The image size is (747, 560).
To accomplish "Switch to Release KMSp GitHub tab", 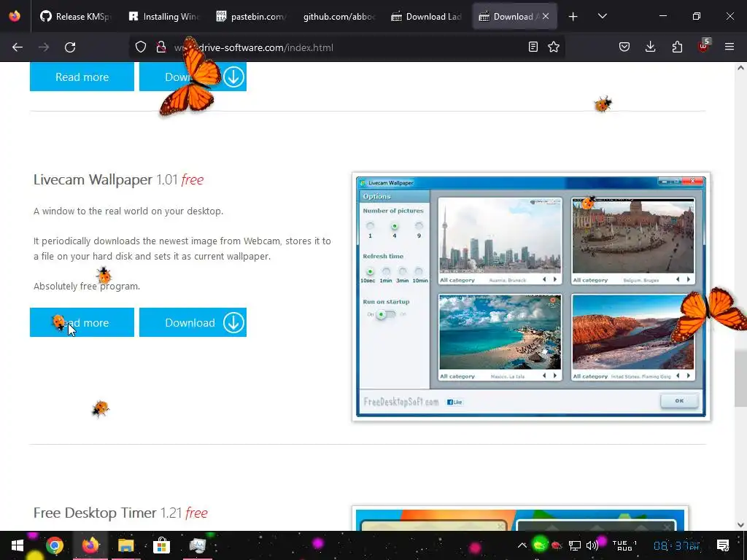I will coord(76,17).
